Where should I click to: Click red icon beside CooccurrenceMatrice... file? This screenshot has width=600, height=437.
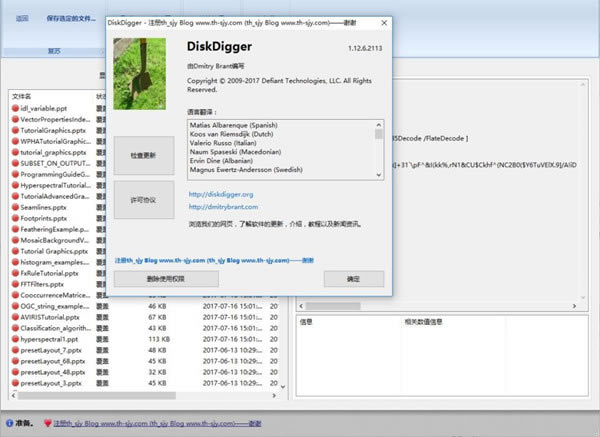[15, 295]
